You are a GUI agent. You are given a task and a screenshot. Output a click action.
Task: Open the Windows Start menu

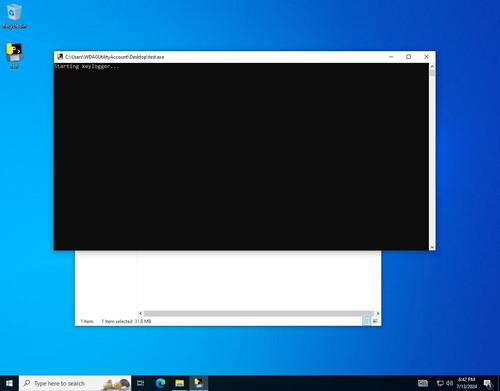coord(9,383)
